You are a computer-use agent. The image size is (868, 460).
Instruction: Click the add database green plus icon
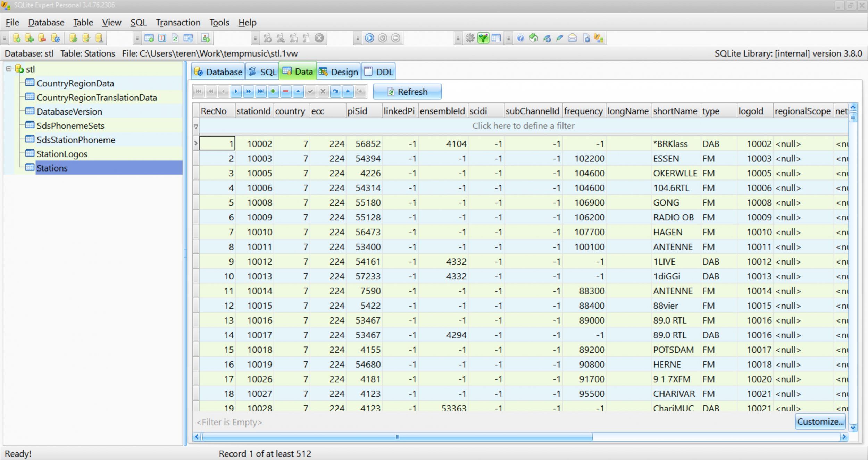29,38
